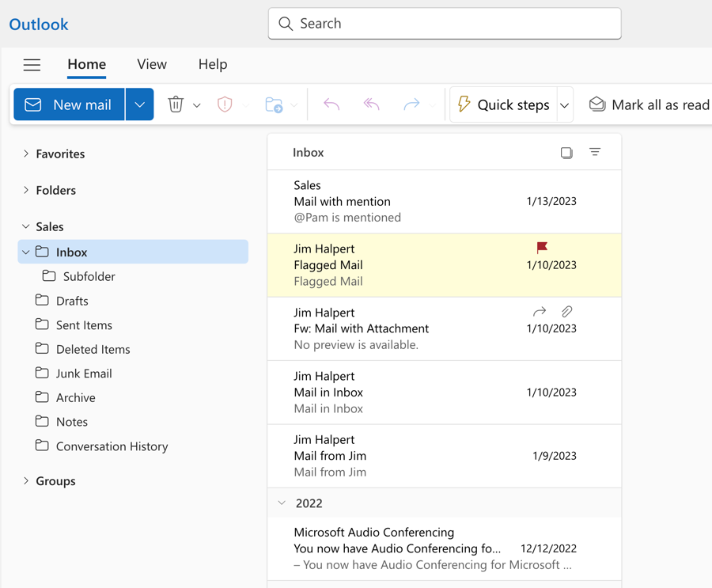This screenshot has width=712, height=588.
Task: Switch to the View tab
Action: point(151,64)
